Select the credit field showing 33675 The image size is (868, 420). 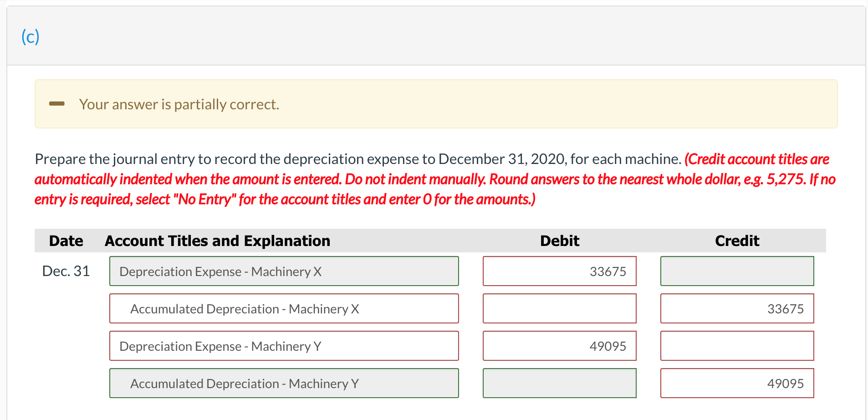[736, 308]
